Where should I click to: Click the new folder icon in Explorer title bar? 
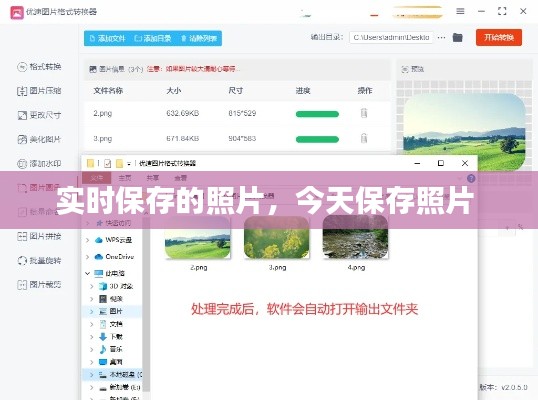point(119,164)
